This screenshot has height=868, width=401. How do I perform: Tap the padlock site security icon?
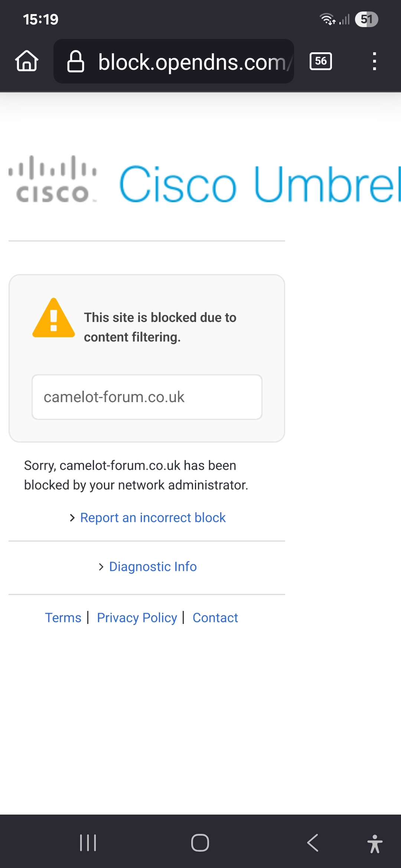[75, 61]
